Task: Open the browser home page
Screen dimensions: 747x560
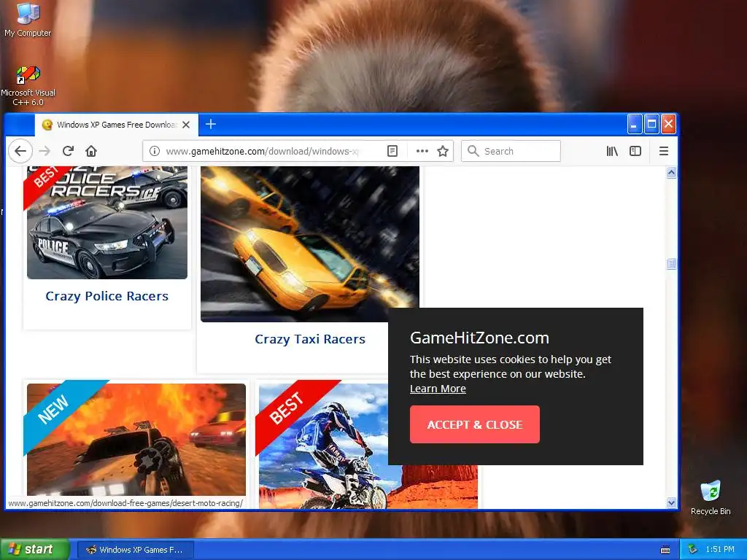Action: coord(91,151)
